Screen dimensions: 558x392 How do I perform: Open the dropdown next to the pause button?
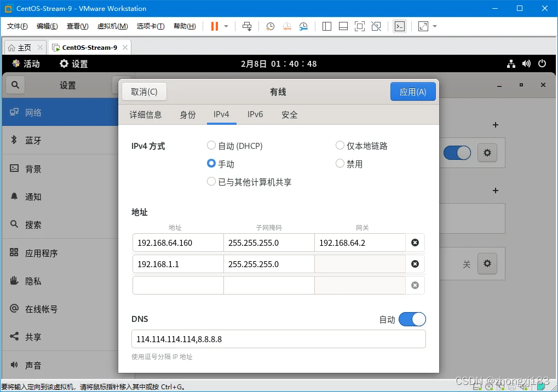pyautogui.click(x=226, y=26)
